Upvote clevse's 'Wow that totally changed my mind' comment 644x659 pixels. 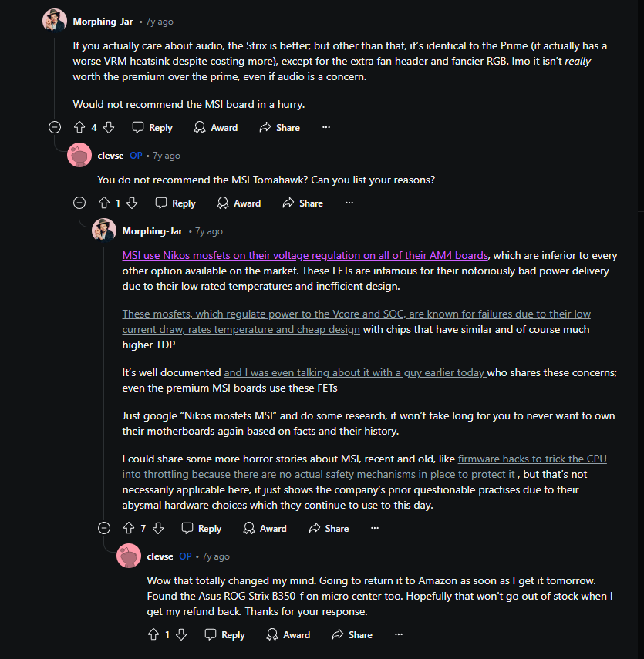pyautogui.click(x=153, y=634)
